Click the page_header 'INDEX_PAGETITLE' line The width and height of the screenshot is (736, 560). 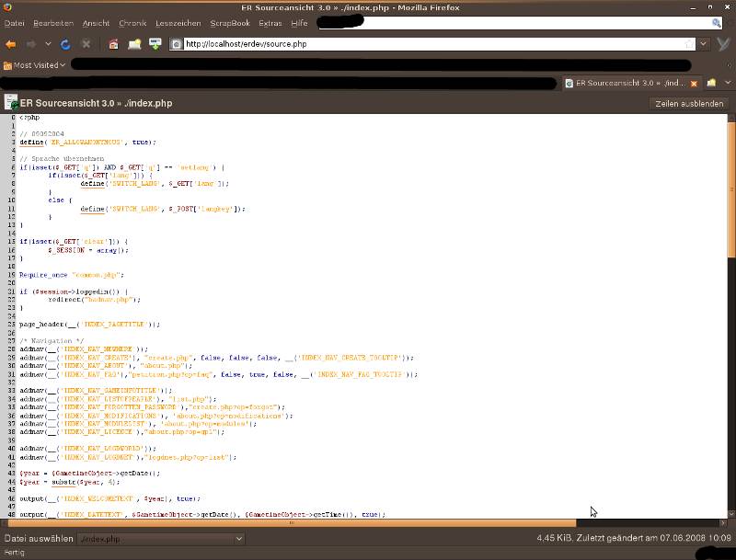point(89,324)
